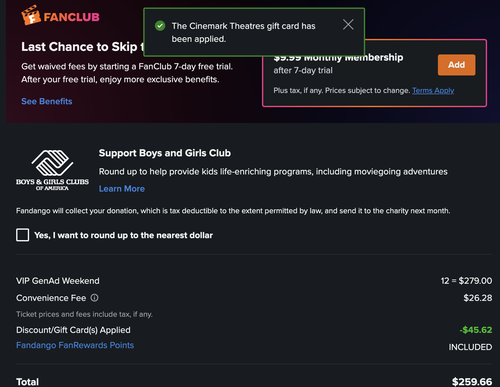Add the FanClub monthly membership
Screen dimensions: 500x387
coord(456,65)
